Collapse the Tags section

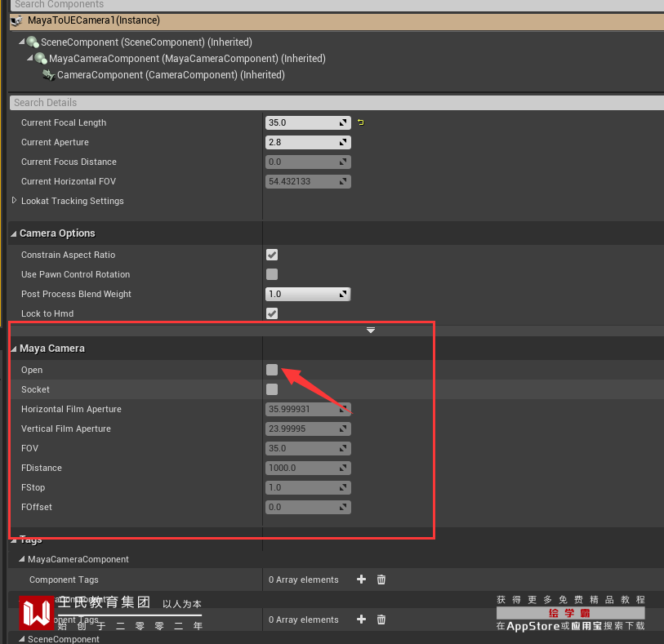[14, 540]
